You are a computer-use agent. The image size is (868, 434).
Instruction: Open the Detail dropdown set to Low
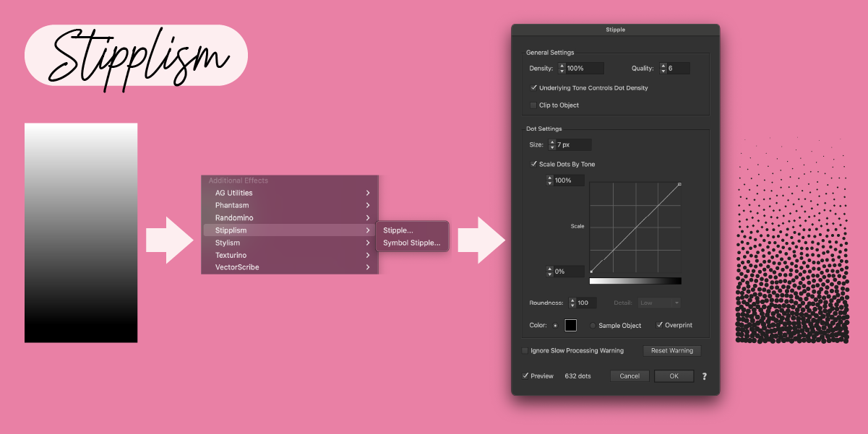[658, 303]
